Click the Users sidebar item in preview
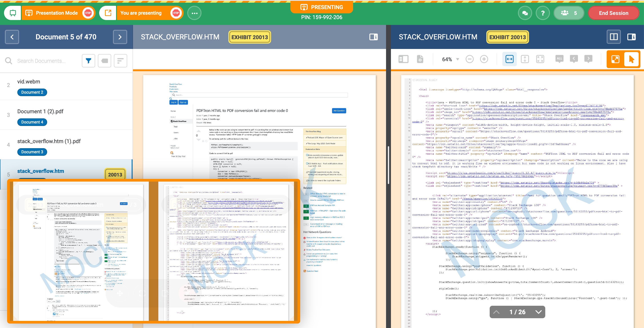This screenshot has width=644, height=328. pos(176,133)
